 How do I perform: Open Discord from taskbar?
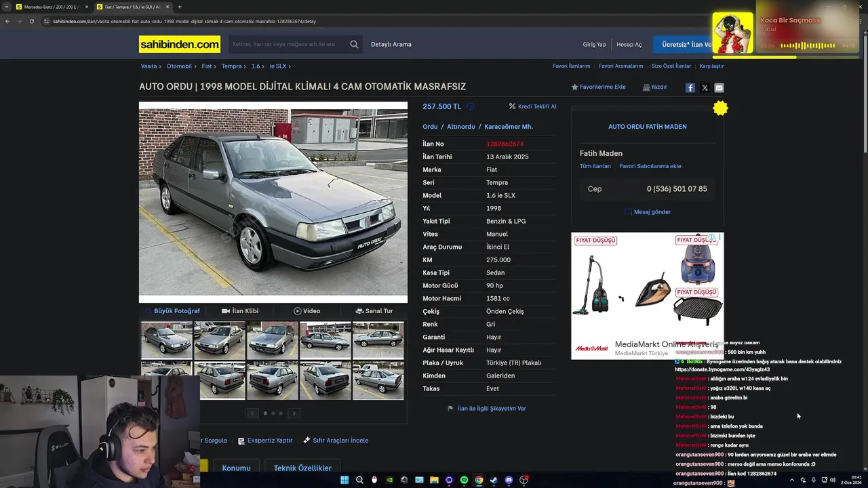click(x=509, y=480)
